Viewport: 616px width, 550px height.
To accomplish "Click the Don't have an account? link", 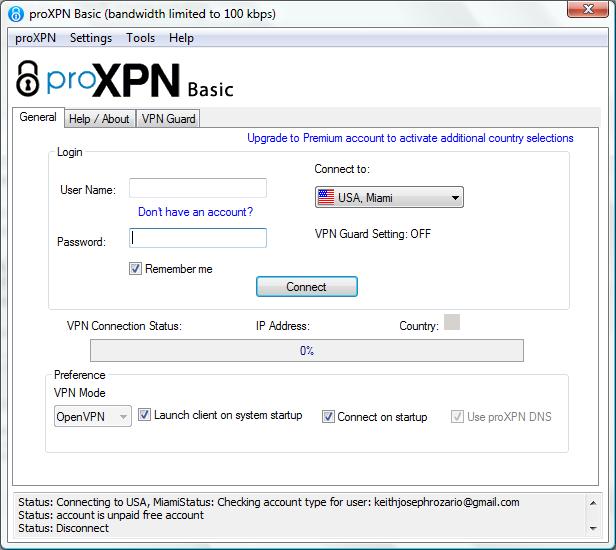I will [195, 212].
